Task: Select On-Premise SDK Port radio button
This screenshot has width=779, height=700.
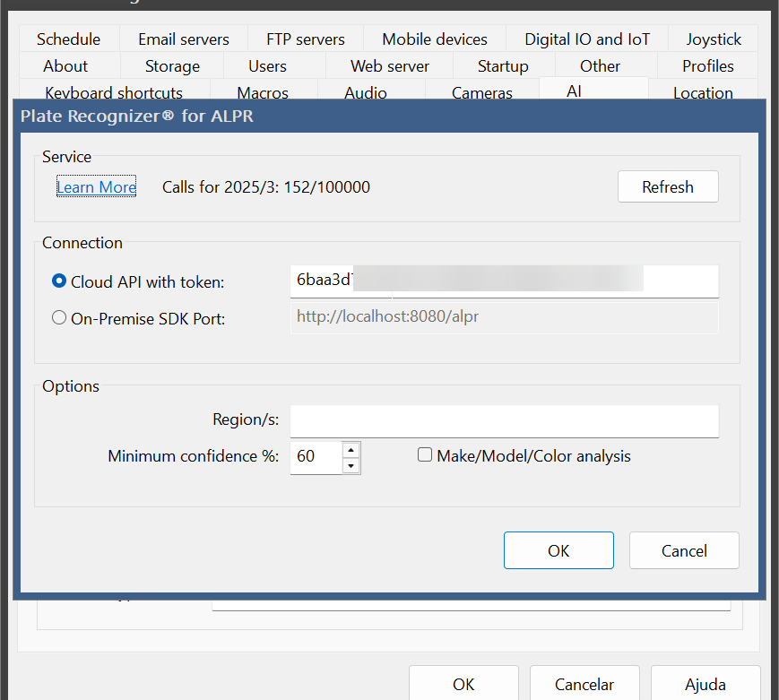Action: 59,317
